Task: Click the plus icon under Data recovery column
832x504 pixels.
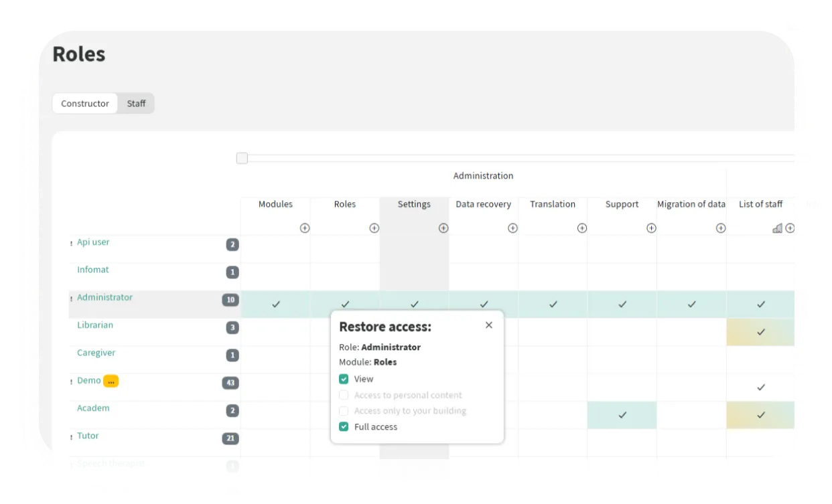Action: pyautogui.click(x=512, y=228)
